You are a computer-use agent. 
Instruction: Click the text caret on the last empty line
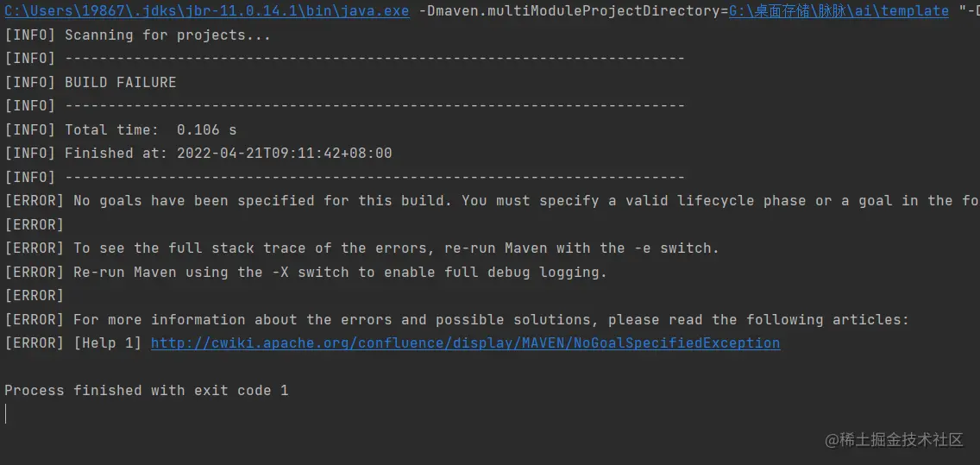[6, 414]
